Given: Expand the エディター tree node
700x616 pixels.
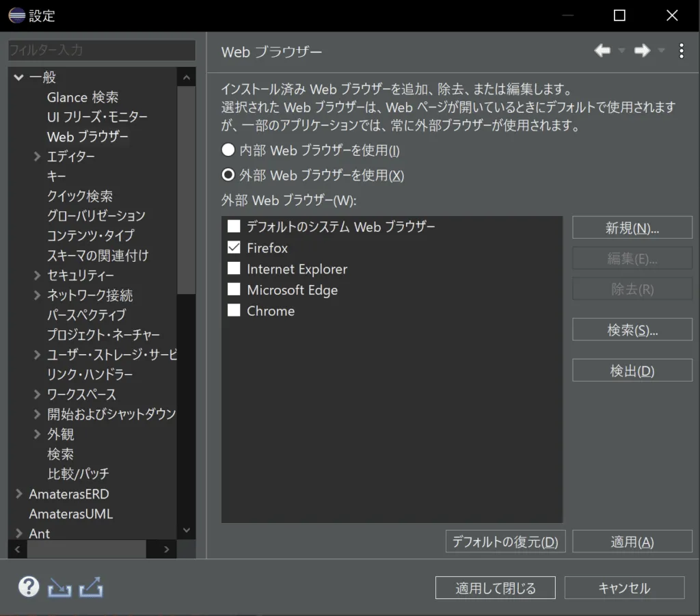Looking at the screenshot, I should pyautogui.click(x=37, y=157).
